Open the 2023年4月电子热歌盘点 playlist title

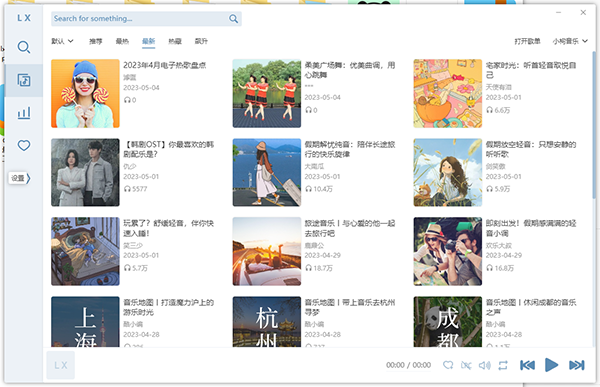165,65
